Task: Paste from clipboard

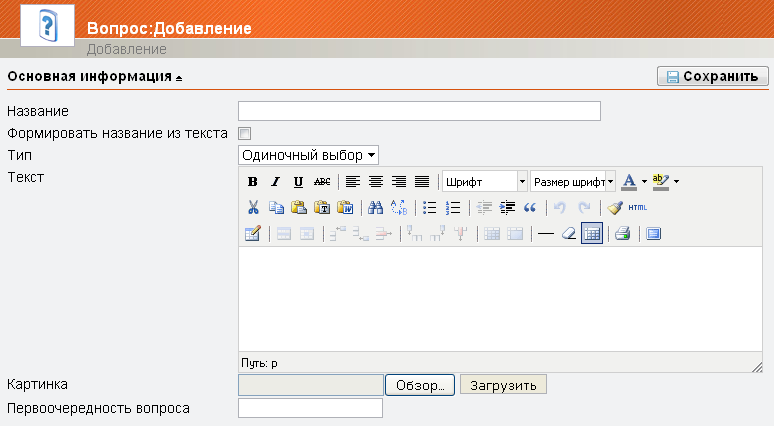Action: (299, 207)
